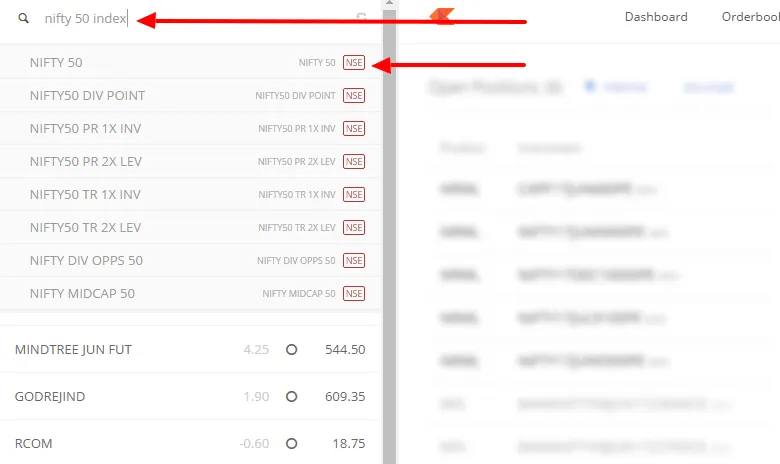Screen dimensions: 780x464
Task: Open MINDTREE JUN FUT watchlist entry
Action: click(191, 350)
